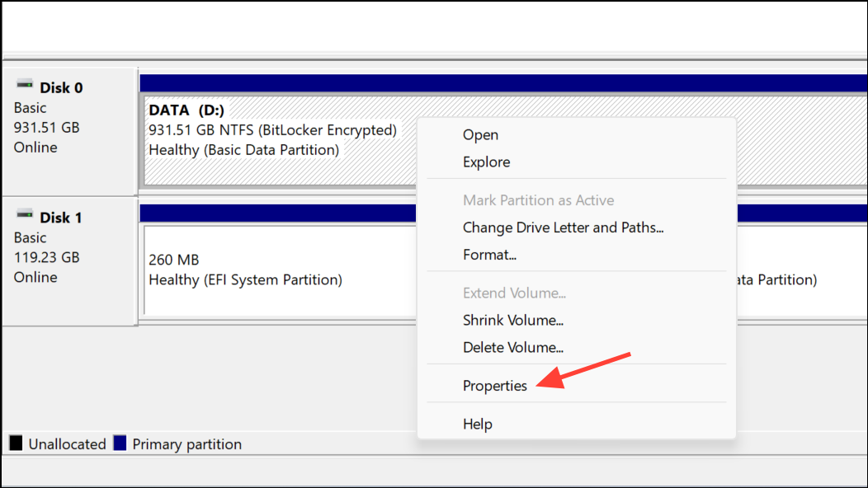Select the Disk 0 label panel
The height and width of the screenshot is (488, 868).
click(x=70, y=132)
